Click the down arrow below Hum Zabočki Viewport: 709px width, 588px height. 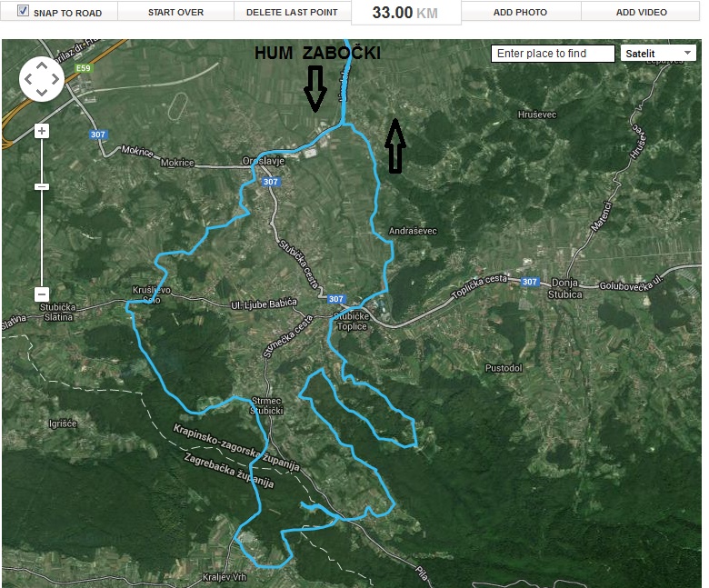click(315, 91)
